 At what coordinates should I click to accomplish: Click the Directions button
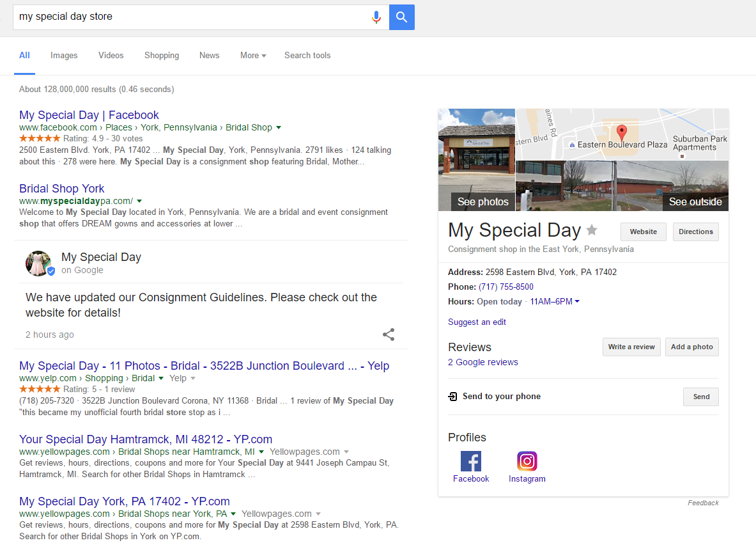pos(696,232)
